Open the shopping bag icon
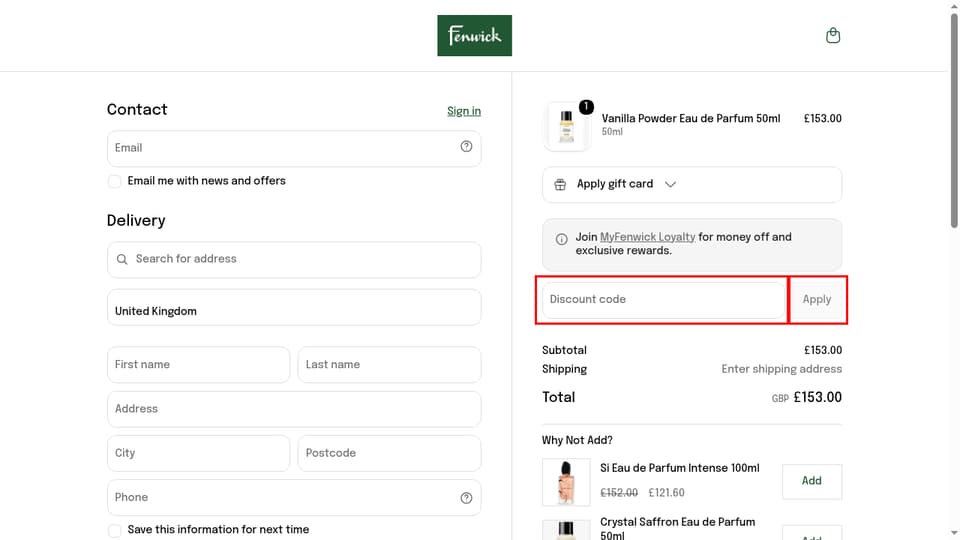The image size is (960, 540). pyautogui.click(x=833, y=36)
